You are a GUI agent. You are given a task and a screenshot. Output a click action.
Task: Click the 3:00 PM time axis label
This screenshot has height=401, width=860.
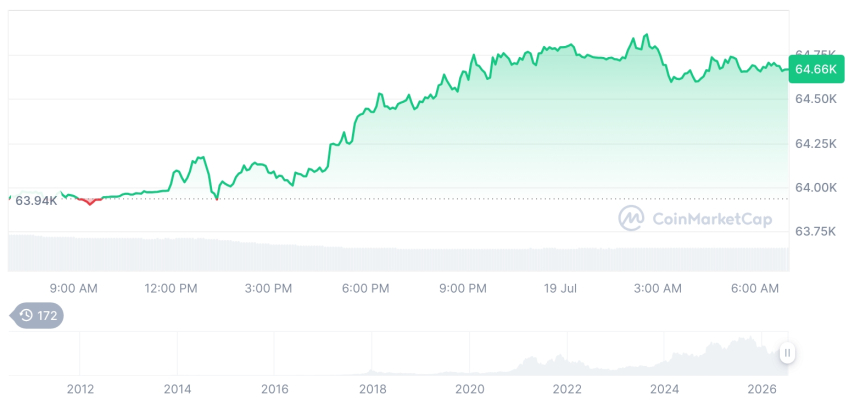pyautogui.click(x=268, y=289)
